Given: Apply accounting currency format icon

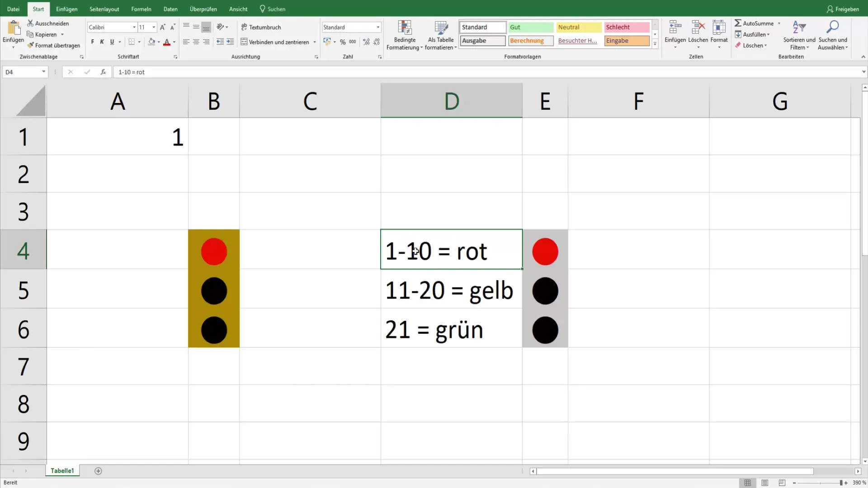Looking at the screenshot, I should (x=327, y=42).
